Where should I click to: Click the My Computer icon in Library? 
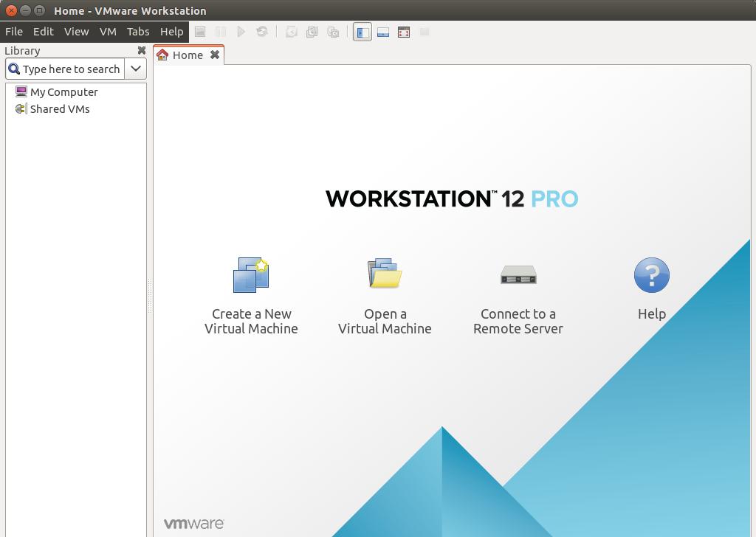tap(21, 91)
